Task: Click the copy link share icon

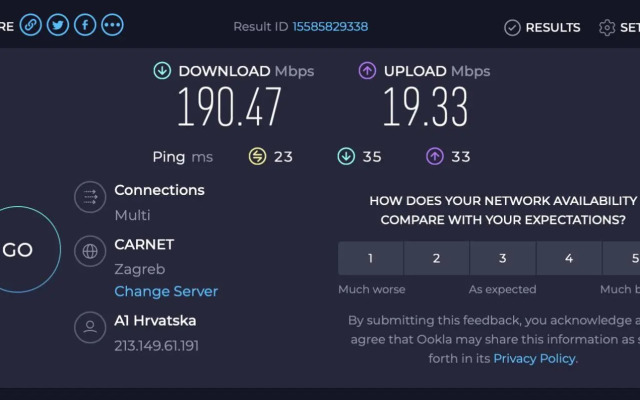Action: 31,26
